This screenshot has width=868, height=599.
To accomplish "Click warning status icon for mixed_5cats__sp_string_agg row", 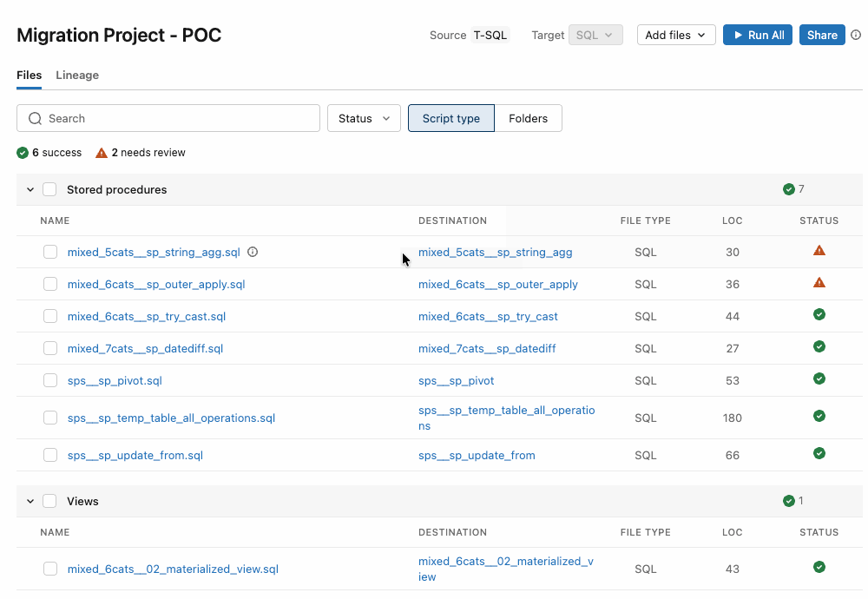I will 819,251.
